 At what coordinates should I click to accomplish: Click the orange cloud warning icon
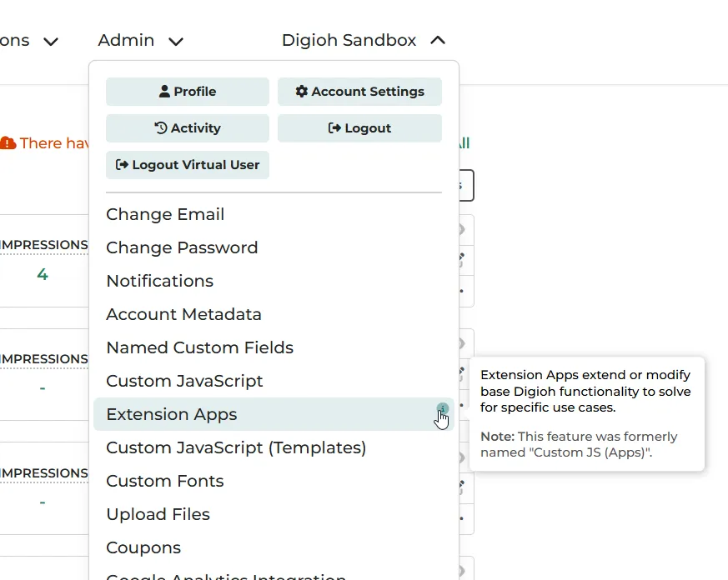click(x=8, y=142)
